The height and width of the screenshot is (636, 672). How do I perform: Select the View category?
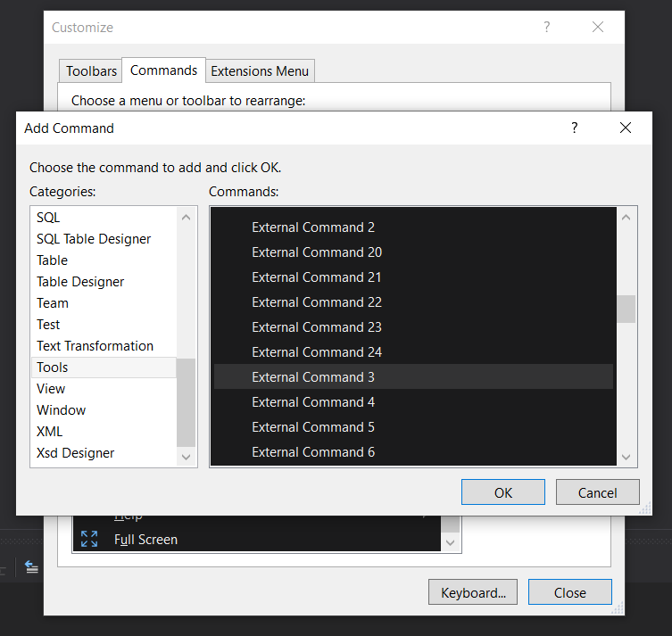tap(104, 389)
